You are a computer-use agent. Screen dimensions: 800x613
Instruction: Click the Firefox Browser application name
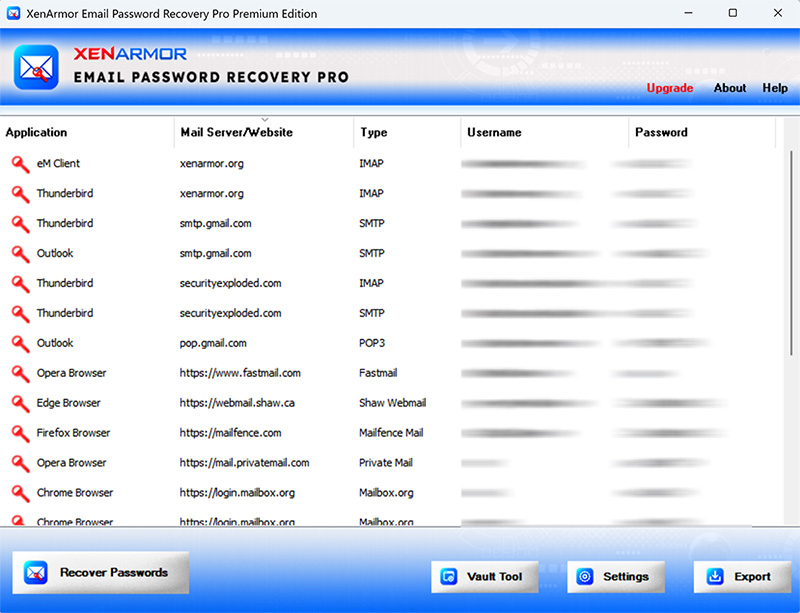(x=73, y=433)
